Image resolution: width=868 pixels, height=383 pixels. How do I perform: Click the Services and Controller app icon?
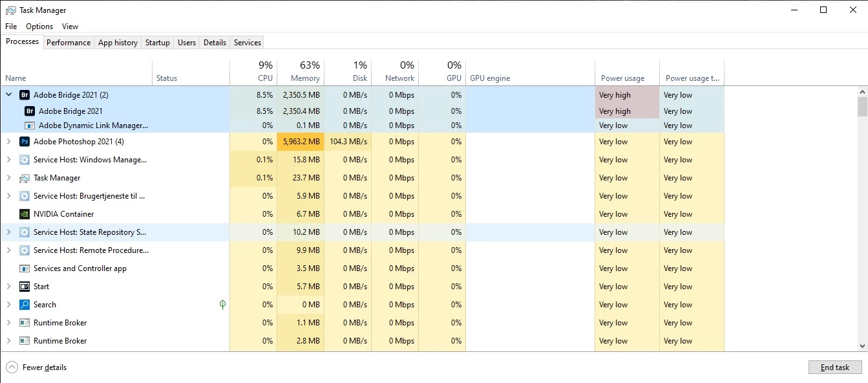(x=25, y=268)
